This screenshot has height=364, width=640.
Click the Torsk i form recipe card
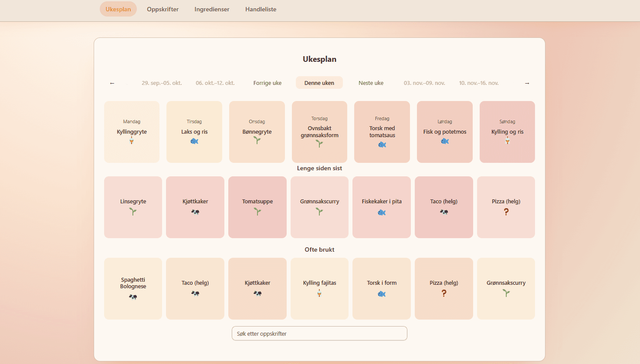pos(381,288)
